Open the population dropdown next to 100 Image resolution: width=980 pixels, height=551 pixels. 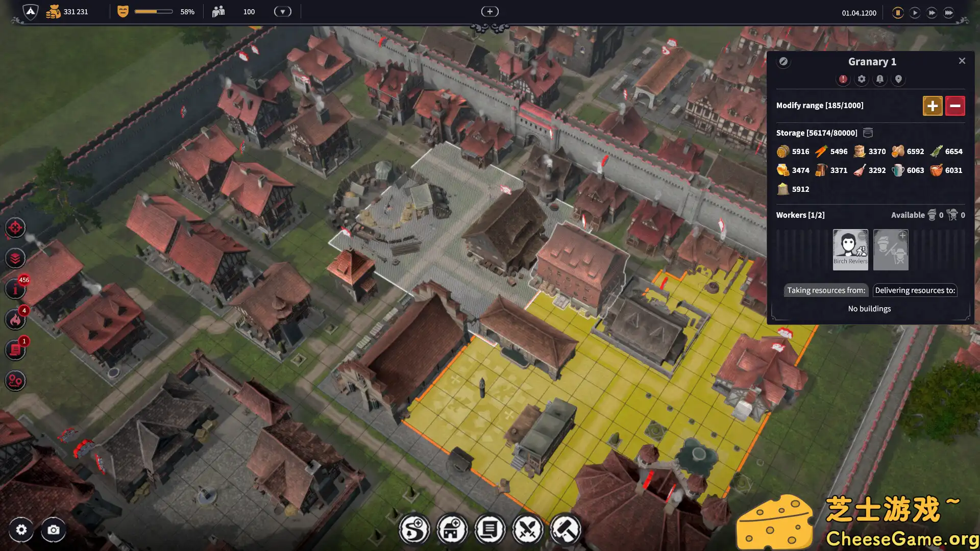pos(282,11)
